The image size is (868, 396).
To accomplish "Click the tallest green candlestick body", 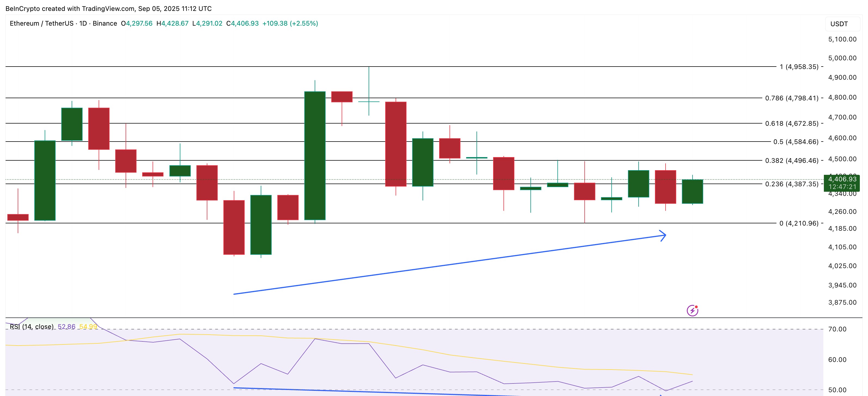I will 315,155.
